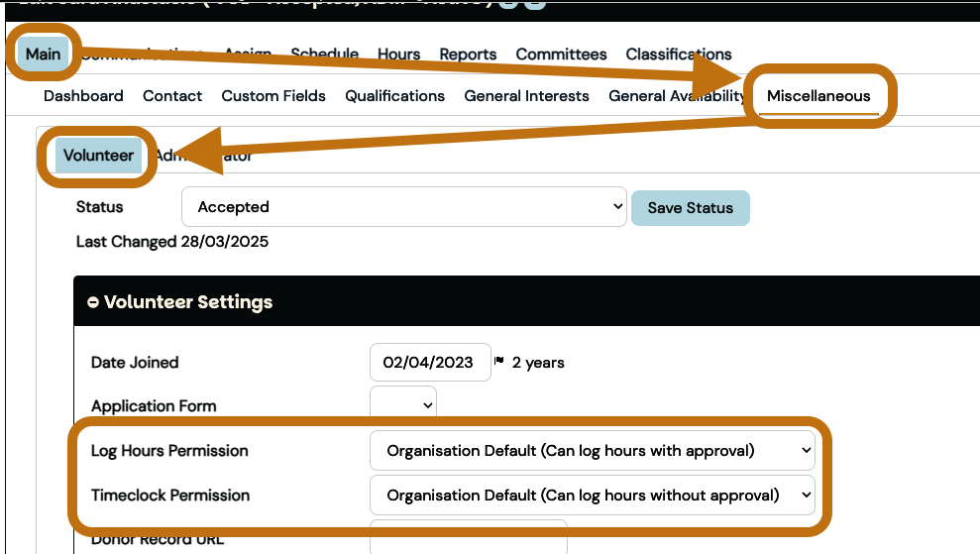Viewport: 980px width, 554px height.
Task: Expand the Timeclock Permission dropdown
Action: 592,495
